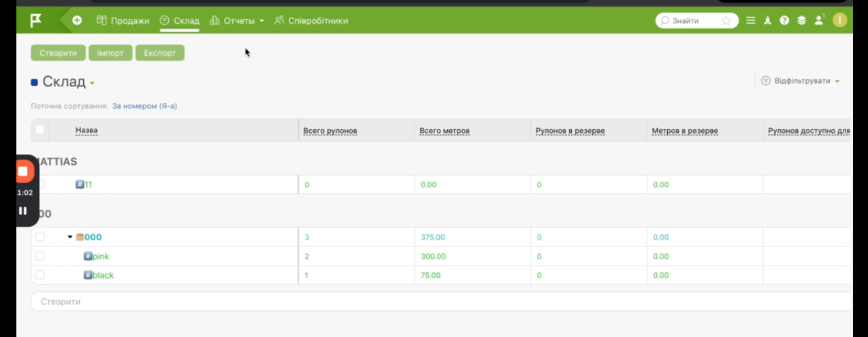Switch to the Склад tab

pyautogui.click(x=180, y=20)
